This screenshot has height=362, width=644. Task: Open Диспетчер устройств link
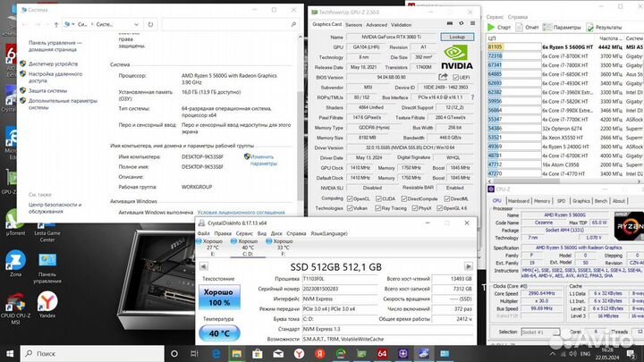tap(53, 63)
